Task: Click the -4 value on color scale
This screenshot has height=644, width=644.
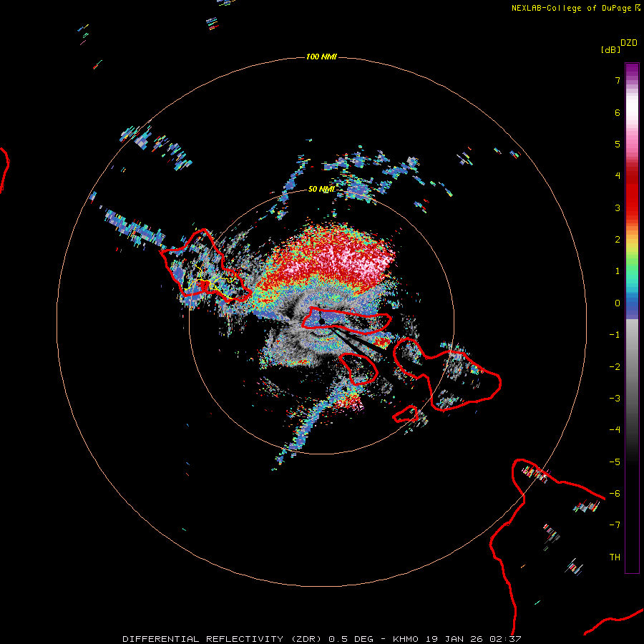Action: [615, 429]
